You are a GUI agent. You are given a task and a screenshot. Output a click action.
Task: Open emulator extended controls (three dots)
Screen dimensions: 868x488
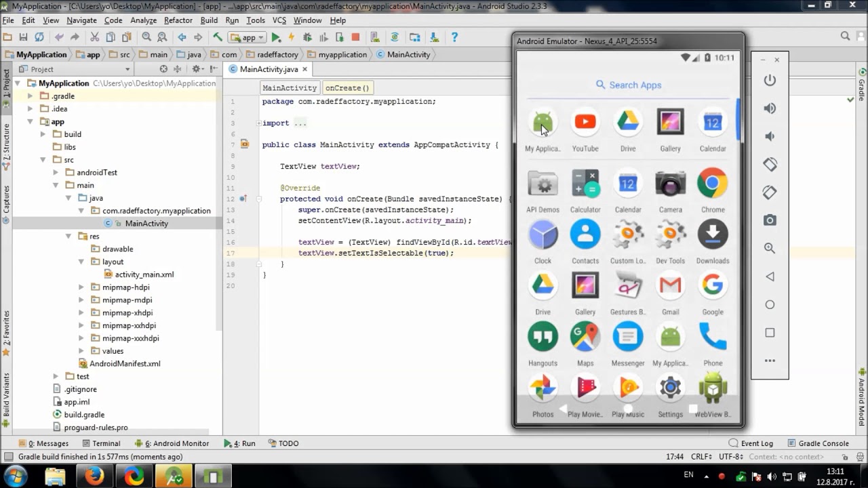pyautogui.click(x=770, y=361)
